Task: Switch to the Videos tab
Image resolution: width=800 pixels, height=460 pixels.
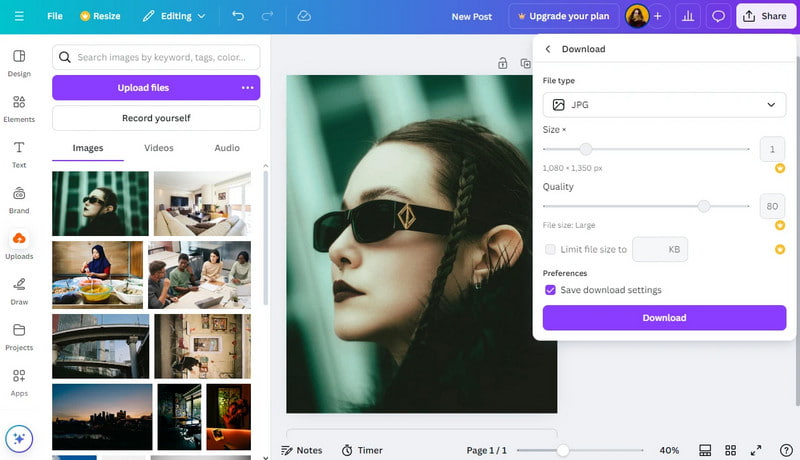Action: coord(158,148)
